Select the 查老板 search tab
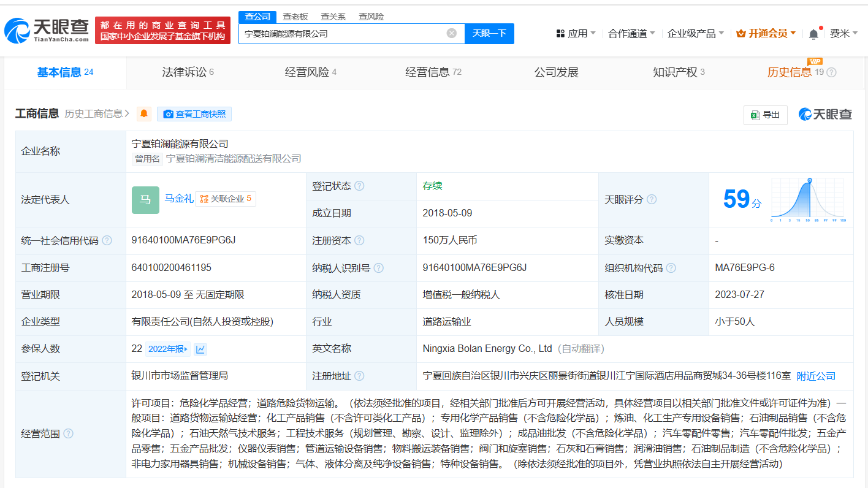Viewport: 868px width, 488px height. tap(295, 17)
